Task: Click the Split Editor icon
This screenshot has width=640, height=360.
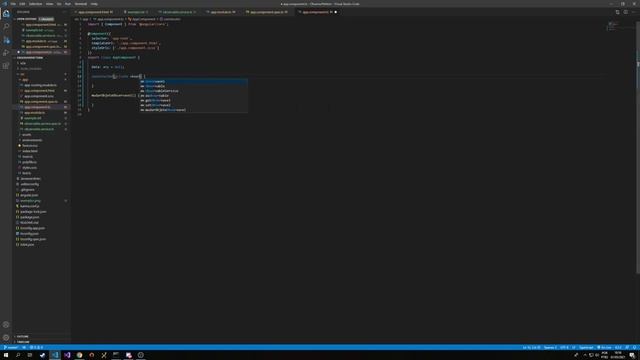Action: (x=626, y=12)
